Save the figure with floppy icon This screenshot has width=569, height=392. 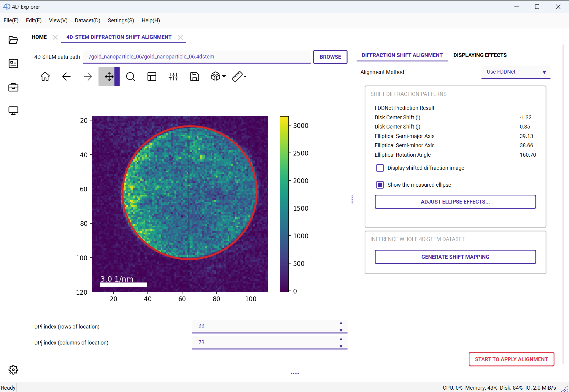[195, 77]
